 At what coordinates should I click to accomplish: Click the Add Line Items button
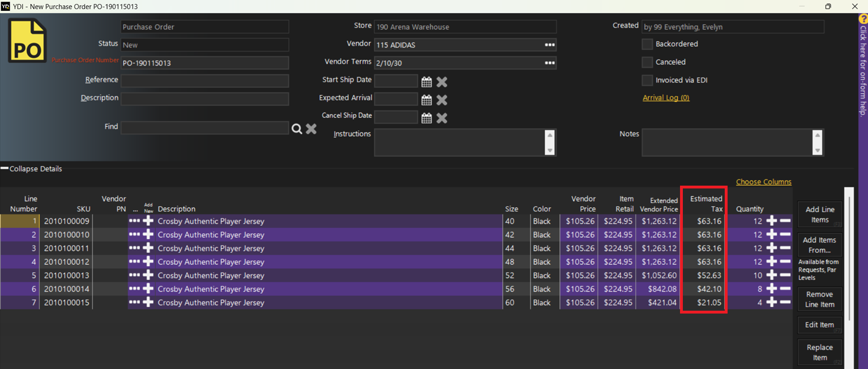819,214
